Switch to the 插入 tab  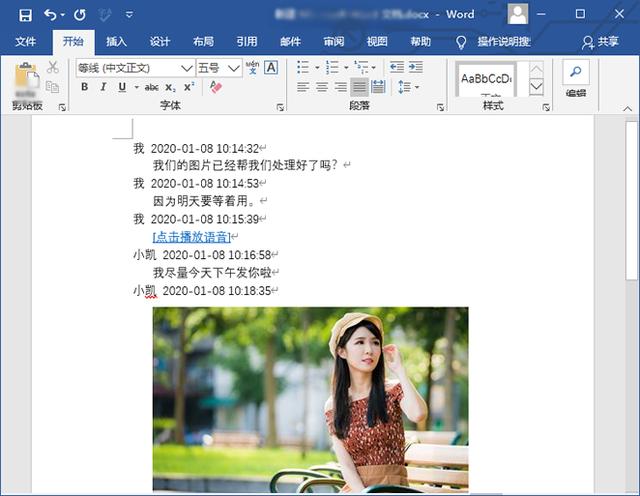click(117, 42)
